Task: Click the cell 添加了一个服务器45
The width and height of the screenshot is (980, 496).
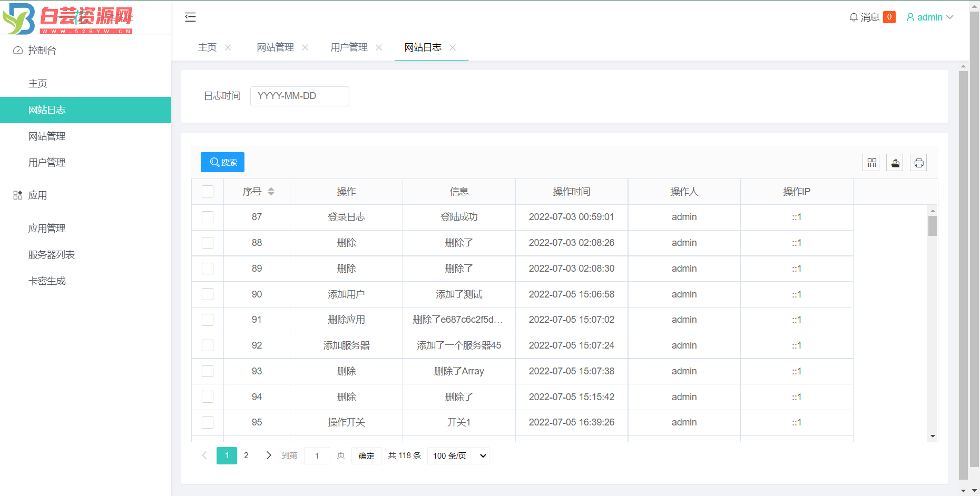Action: coord(459,345)
